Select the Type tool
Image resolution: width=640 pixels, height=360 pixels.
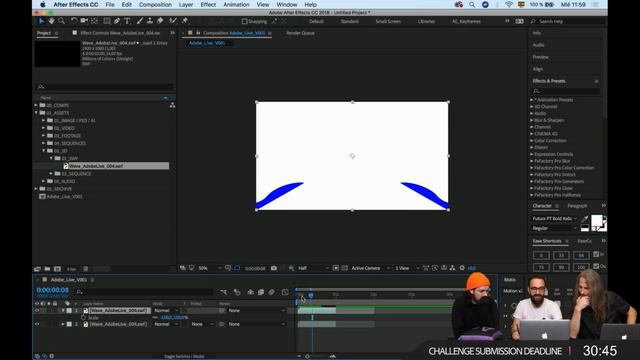(x=127, y=21)
